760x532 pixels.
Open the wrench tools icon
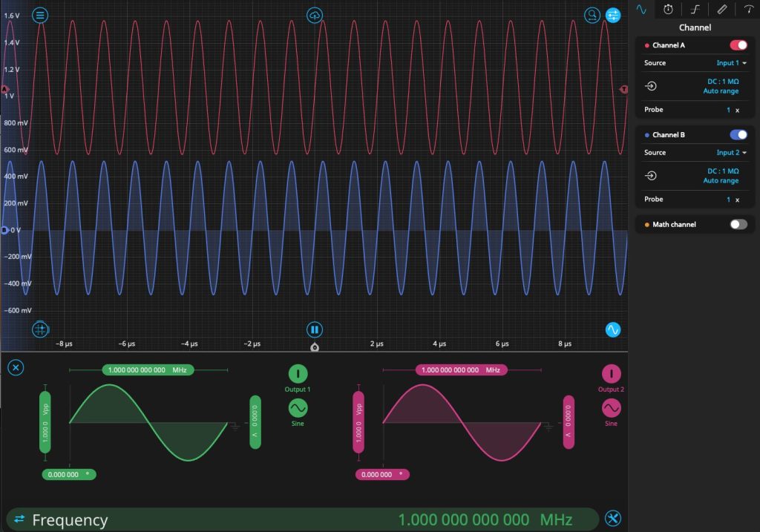tap(612, 519)
